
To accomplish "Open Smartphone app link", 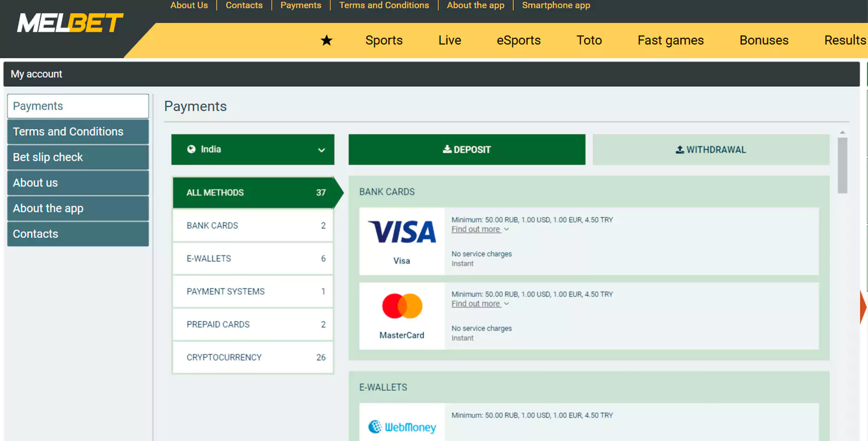I will [x=556, y=6].
